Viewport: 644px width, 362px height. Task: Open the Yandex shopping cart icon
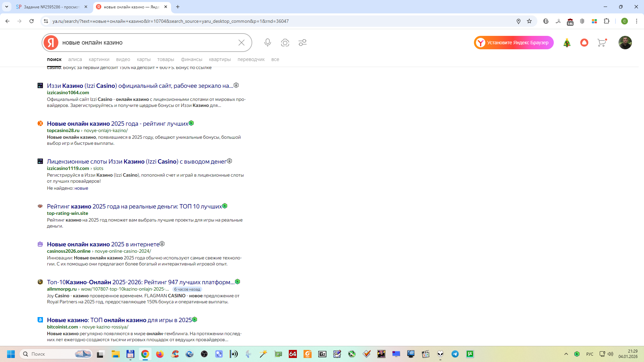(602, 43)
